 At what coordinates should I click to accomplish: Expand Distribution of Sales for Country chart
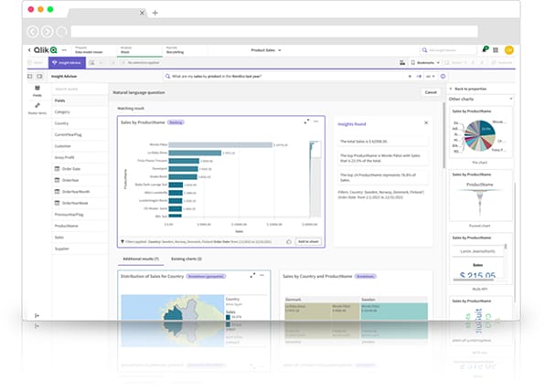point(252,275)
